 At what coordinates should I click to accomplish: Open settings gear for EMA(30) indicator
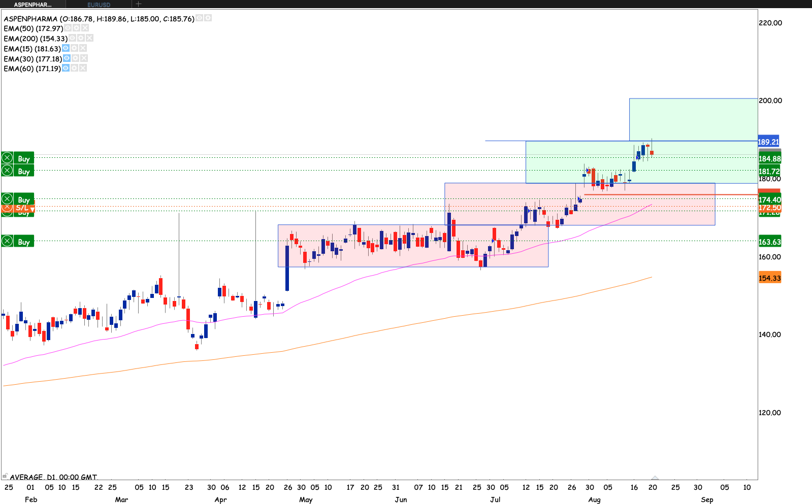[75, 58]
